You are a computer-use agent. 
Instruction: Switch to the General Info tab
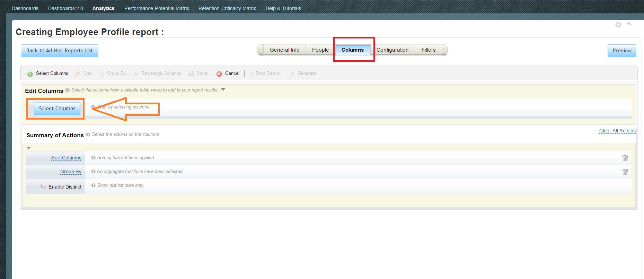coord(284,50)
